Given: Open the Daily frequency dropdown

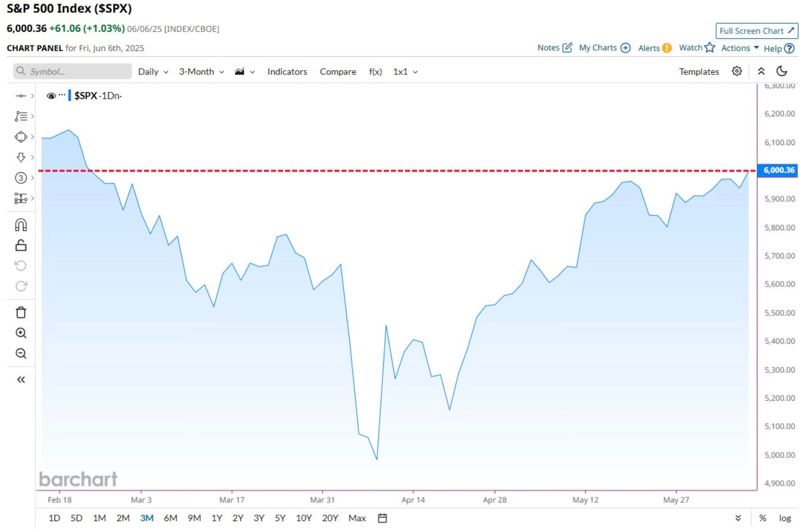Looking at the screenshot, I should pyautogui.click(x=153, y=72).
